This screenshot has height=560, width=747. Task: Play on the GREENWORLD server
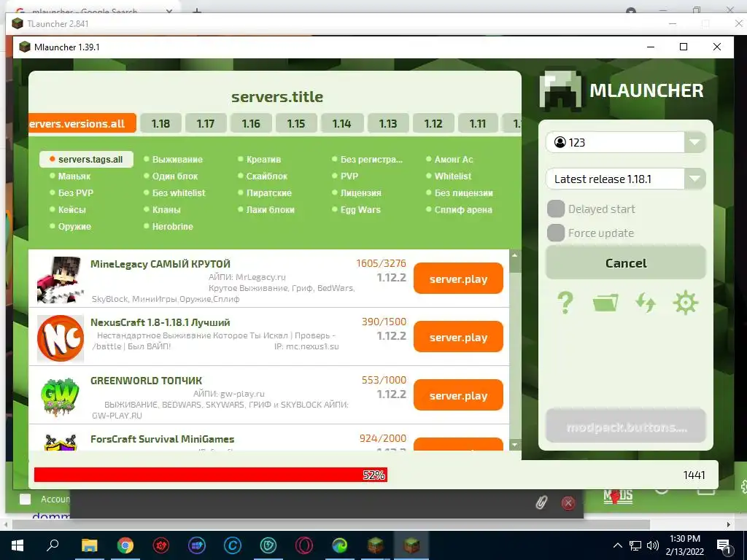point(458,395)
